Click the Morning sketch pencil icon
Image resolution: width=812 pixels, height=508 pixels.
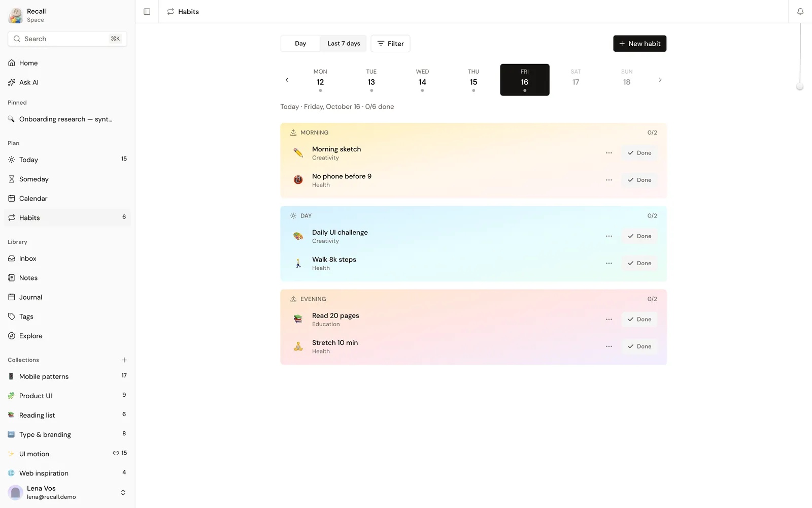coord(298,153)
